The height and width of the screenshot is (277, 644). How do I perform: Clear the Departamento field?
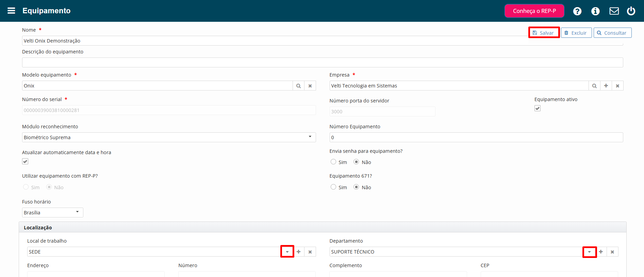pyautogui.click(x=612, y=252)
